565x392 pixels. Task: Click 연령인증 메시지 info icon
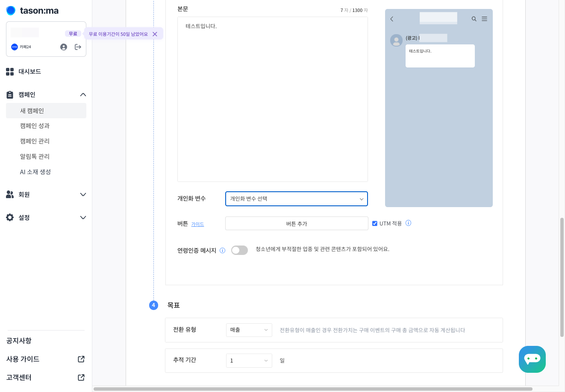coord(222,251)
